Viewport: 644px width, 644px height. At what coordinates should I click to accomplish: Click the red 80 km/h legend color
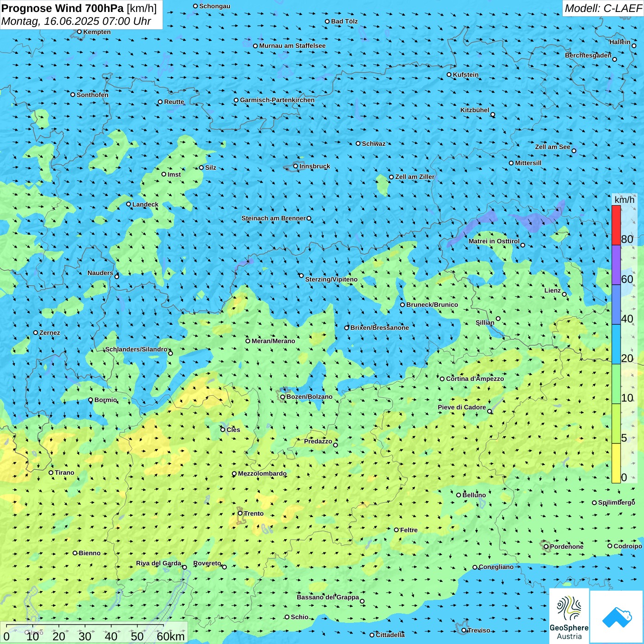(616, 225)
